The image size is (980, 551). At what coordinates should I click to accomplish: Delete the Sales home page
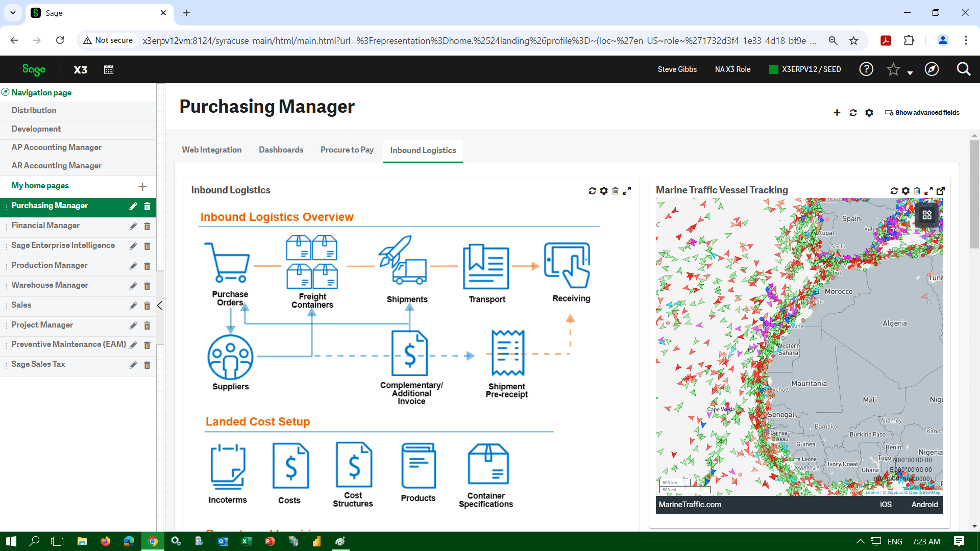147,306
